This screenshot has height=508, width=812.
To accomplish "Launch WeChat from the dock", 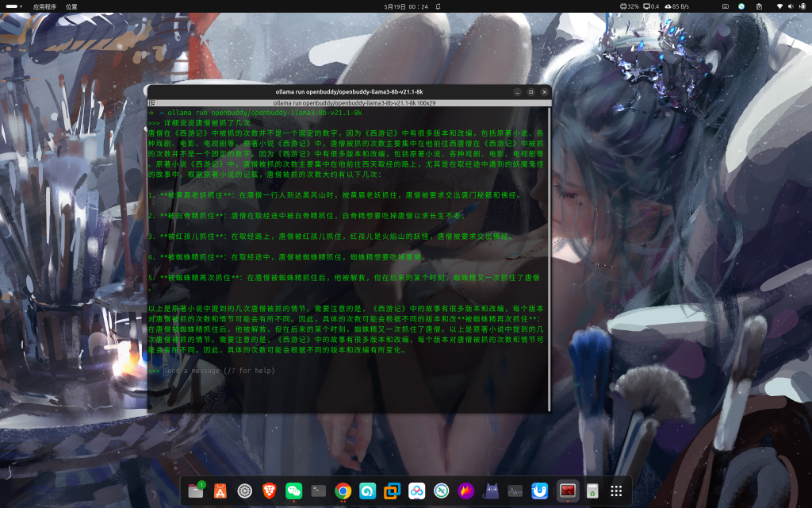I will pos(294,491).
